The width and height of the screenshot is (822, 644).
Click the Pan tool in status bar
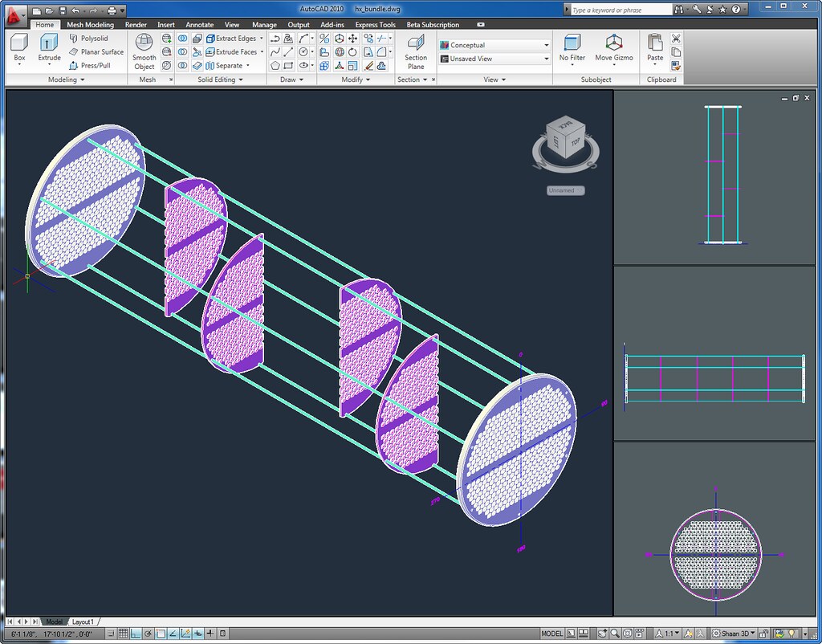click(601, 634)
